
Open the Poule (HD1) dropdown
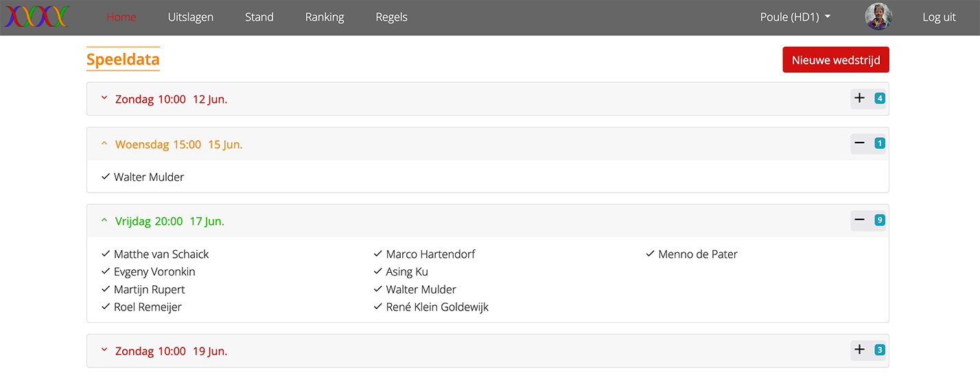click(795, 17)
